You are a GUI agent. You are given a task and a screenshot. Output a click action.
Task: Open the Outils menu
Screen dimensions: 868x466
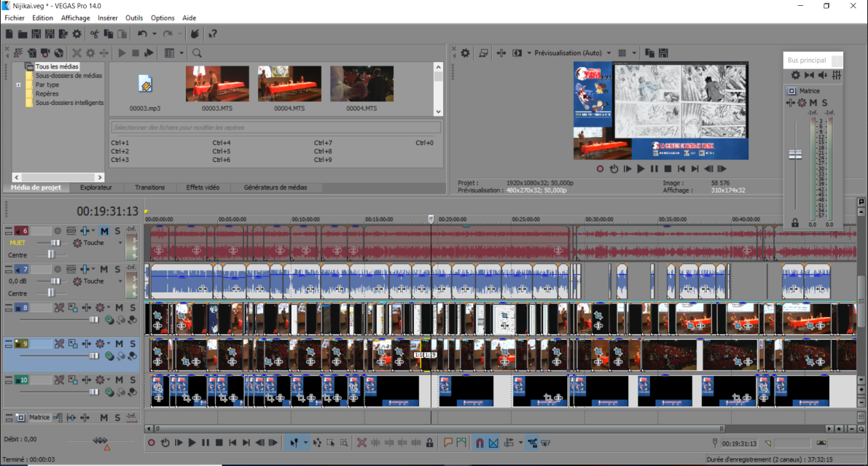point(134,18)
